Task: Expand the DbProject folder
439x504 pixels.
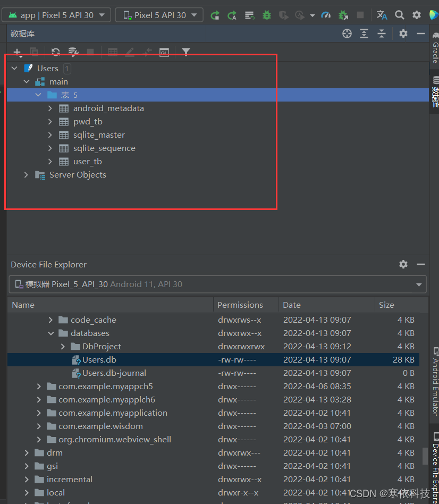Action: coord(63,347)
